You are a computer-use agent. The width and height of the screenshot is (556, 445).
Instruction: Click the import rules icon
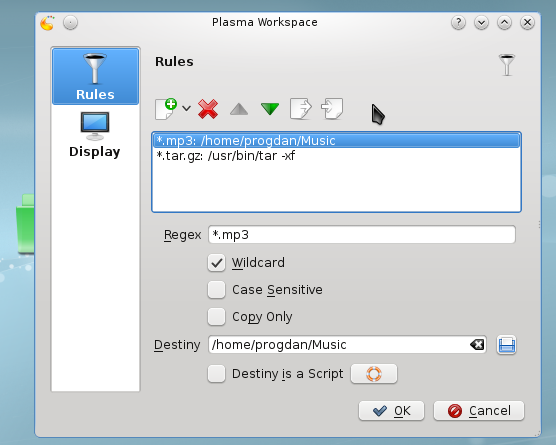coord(332,109)
